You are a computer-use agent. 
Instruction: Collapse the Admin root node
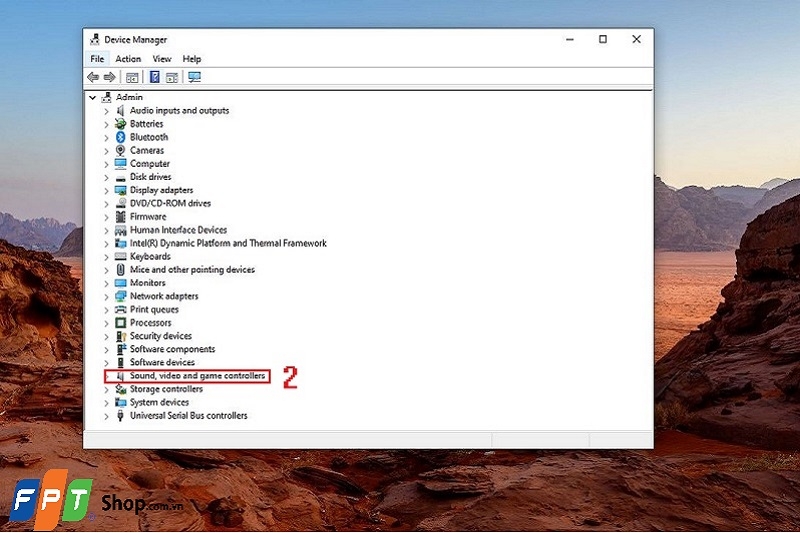coord(92,97)
